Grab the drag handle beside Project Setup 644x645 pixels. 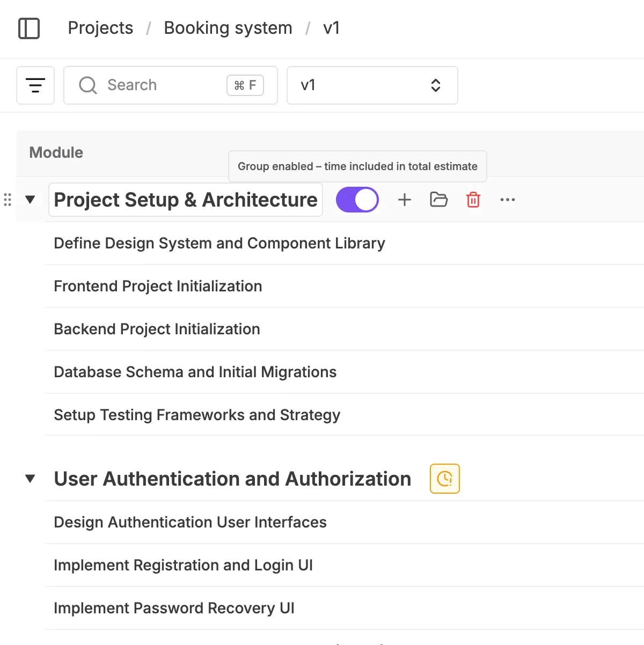click(8, 200)
